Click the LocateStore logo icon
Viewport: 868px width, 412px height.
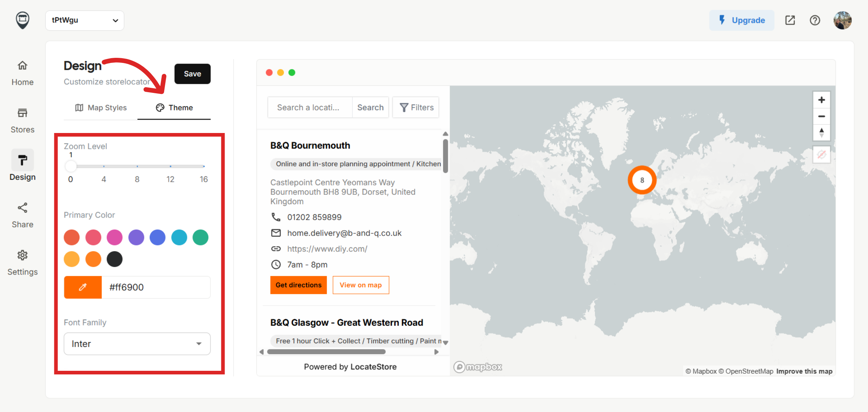[x=22, y=20]
